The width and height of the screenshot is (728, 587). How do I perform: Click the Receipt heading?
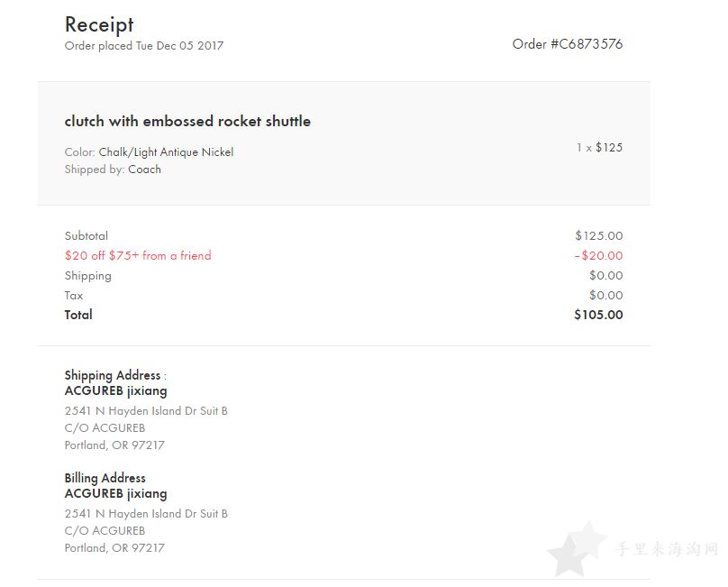click(x=99, y=25)
